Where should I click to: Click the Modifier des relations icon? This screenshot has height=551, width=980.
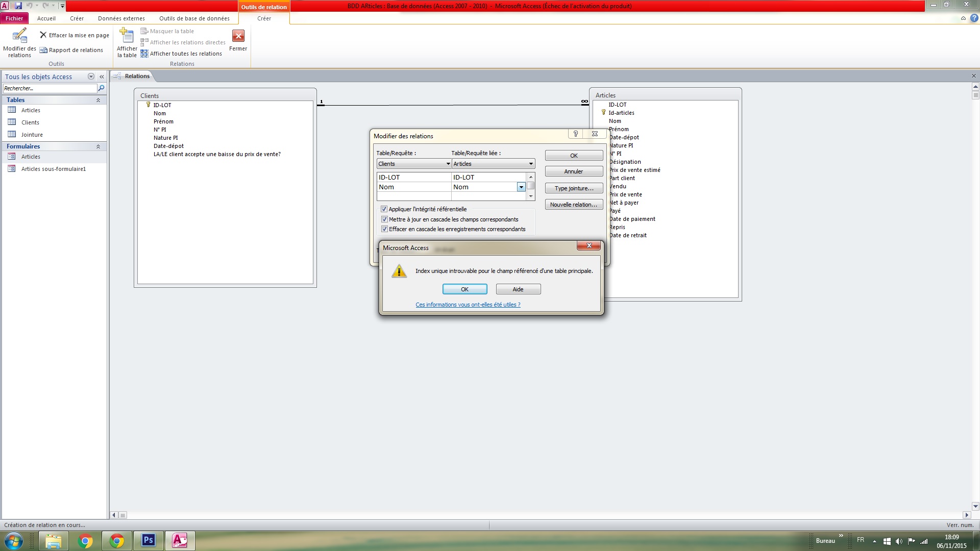(x=19, y=36)
